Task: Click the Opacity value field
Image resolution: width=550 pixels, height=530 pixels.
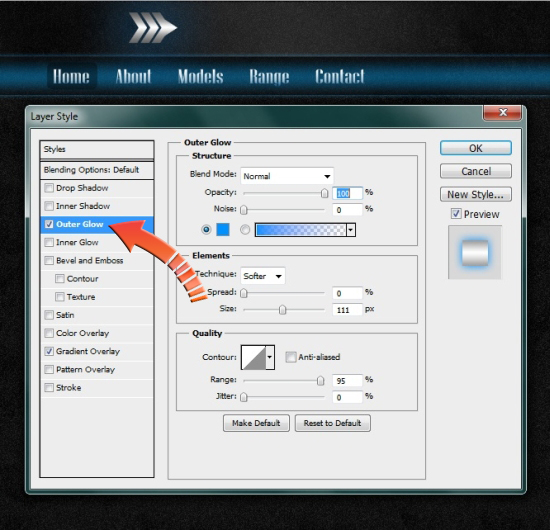Action: coord(347,193)
